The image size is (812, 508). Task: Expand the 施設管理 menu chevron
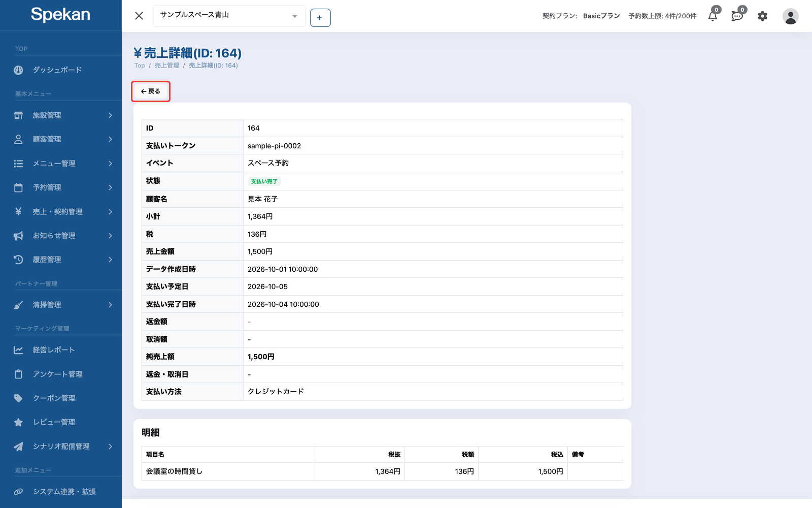pos(110,115)
